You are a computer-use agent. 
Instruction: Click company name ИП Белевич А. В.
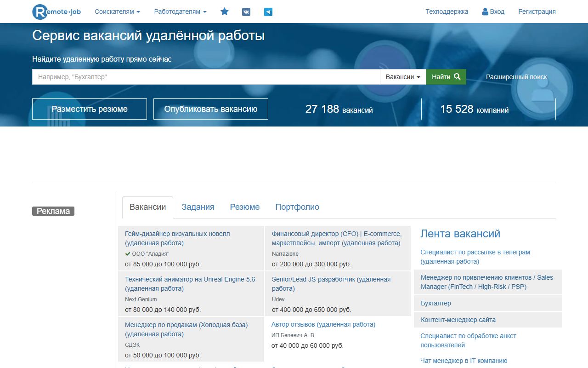pos(294,335)
